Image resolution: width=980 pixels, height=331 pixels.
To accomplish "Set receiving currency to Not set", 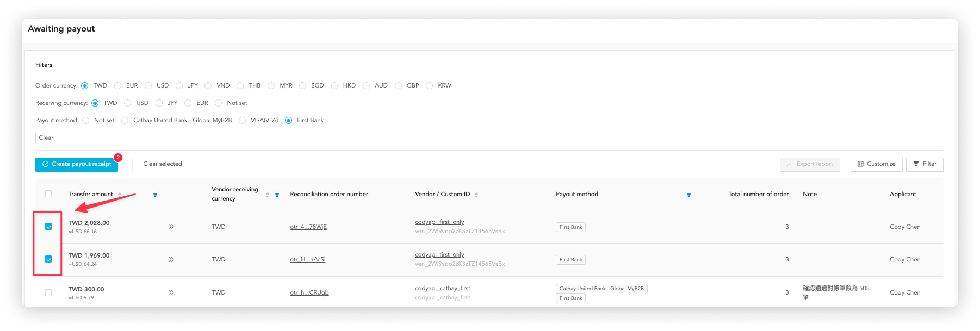I will pos(218,103).
